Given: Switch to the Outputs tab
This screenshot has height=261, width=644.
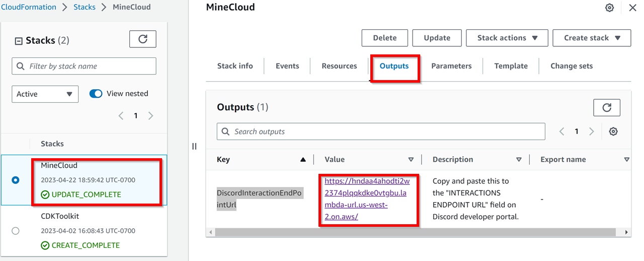Looking at the screenshot, I should click(394, 66).
